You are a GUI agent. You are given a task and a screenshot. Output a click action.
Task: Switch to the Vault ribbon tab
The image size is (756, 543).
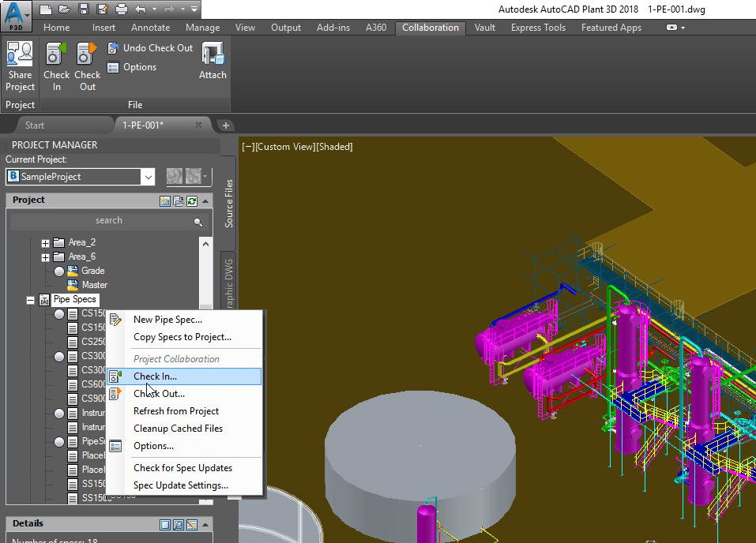484,28
